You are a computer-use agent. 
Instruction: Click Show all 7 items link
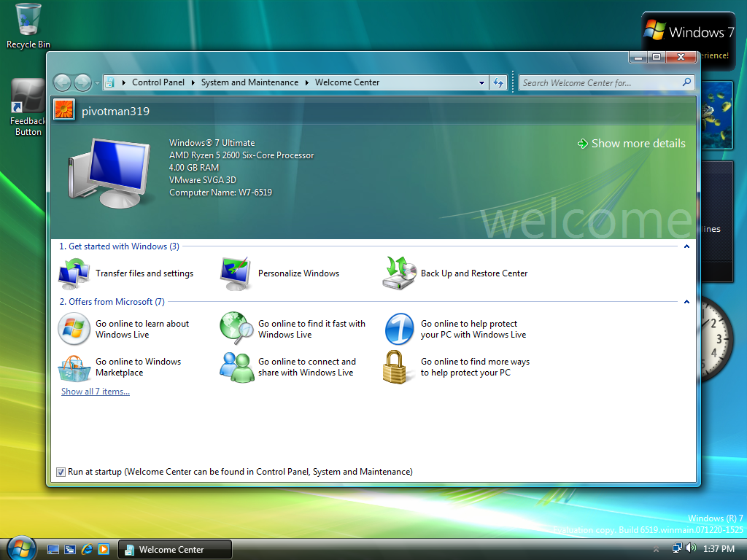(96, 392)
